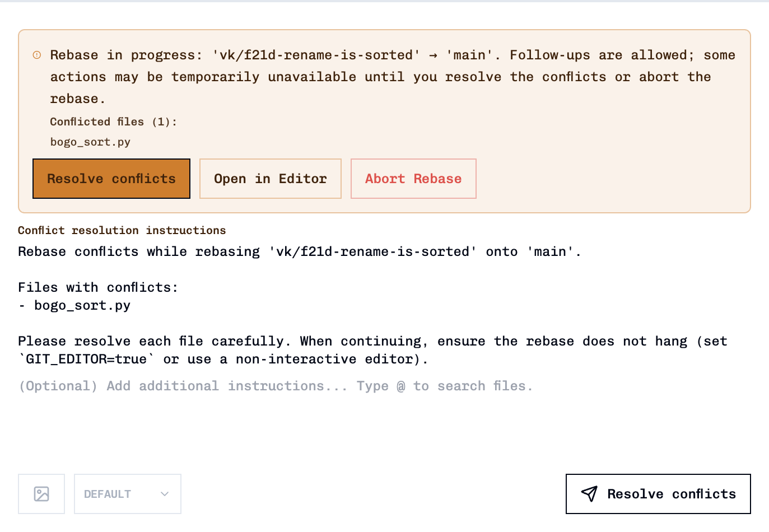Select Resolve conflicts in the banner
Viewport: 769px width, 532px height.
click(111, 178)
